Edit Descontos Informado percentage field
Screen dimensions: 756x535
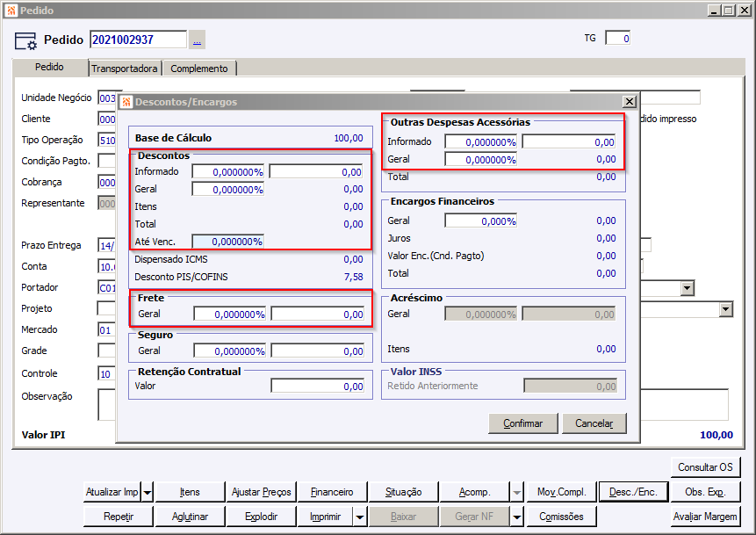(228, 171)
